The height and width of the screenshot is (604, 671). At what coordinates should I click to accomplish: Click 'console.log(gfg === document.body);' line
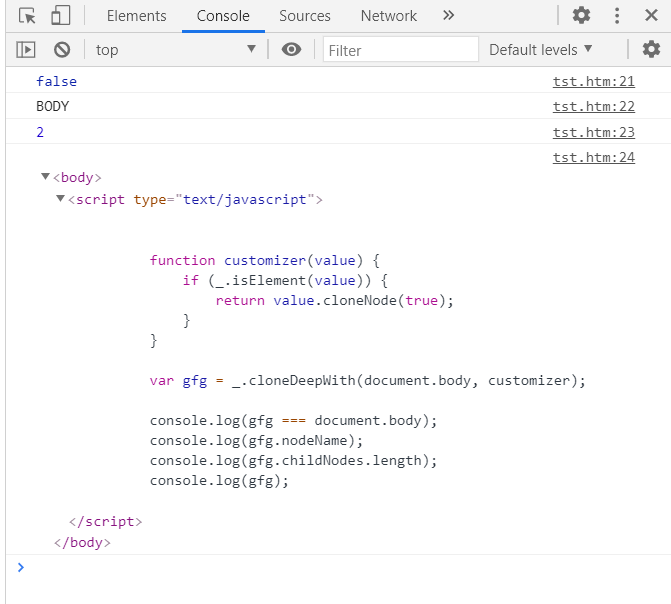click(x=294, y=420)
